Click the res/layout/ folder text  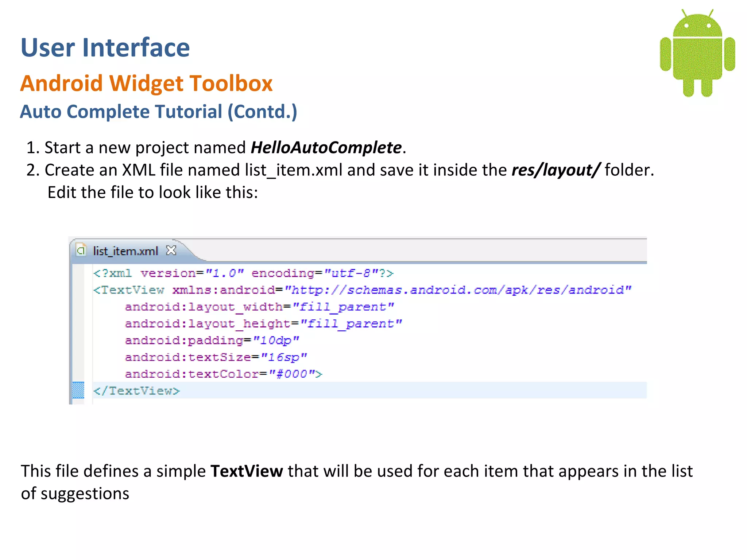[x=556, y=170]
